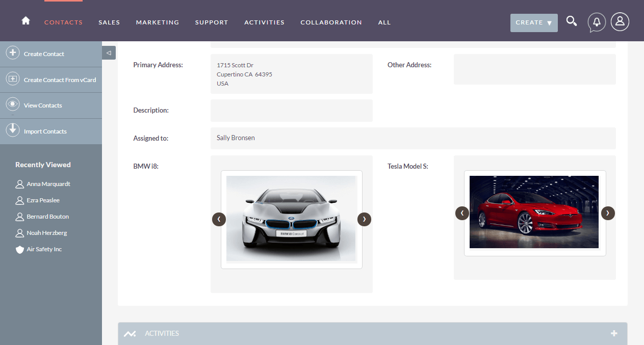Show previous Tesla Model S image
Image resolution: width=644 pixels, height=345 pixels.
click(462, 213)
